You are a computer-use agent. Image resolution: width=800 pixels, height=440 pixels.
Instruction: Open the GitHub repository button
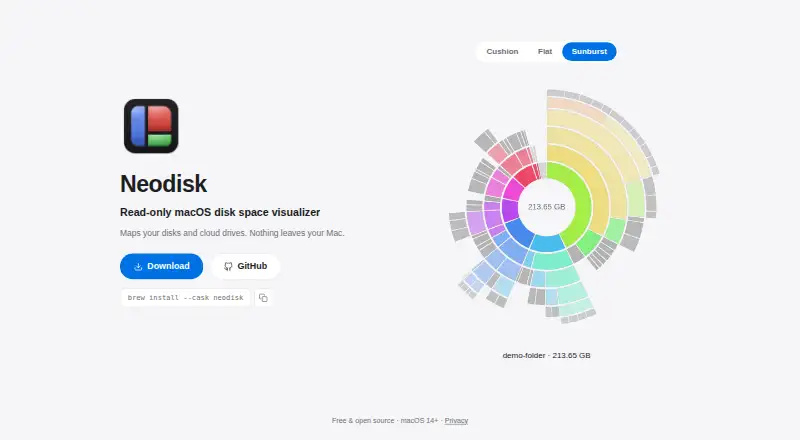pyautogui.click(x=245, y=266)
